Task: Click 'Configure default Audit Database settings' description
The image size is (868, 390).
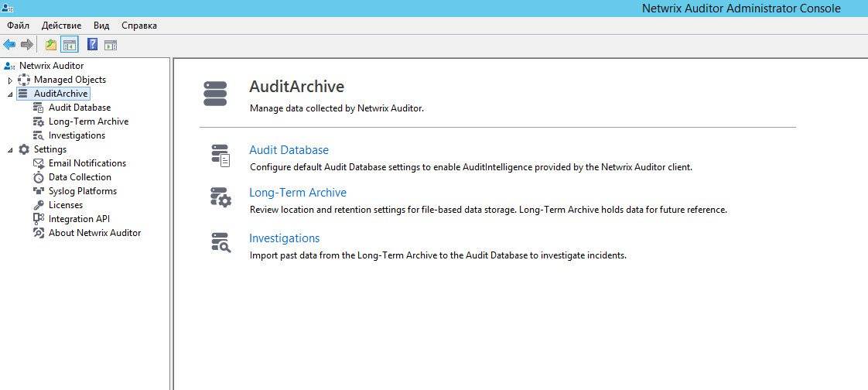Action: pos(471,166)
